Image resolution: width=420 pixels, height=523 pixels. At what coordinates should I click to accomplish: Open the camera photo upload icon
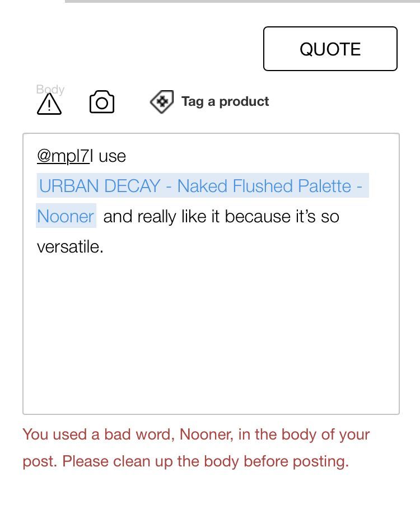coord(102,102)
